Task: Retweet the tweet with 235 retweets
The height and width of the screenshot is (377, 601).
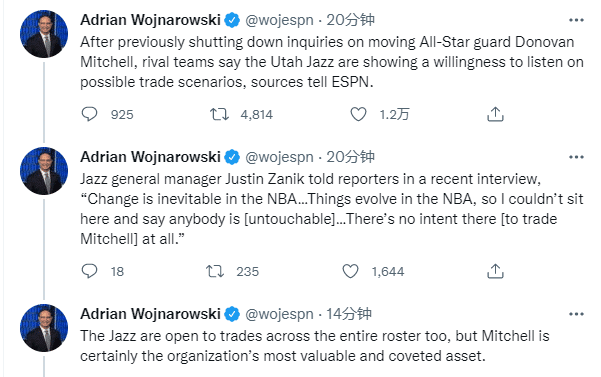Action: tap(215, 271)
